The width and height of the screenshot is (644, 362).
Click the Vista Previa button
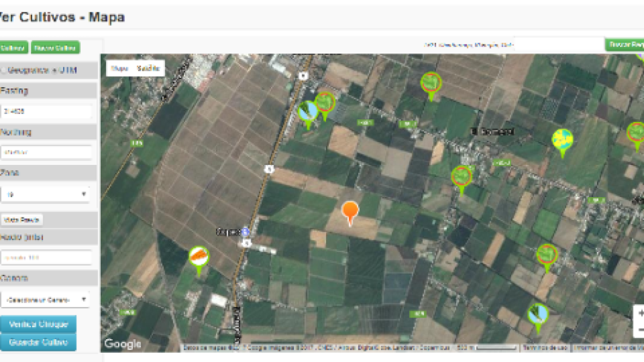21,219
